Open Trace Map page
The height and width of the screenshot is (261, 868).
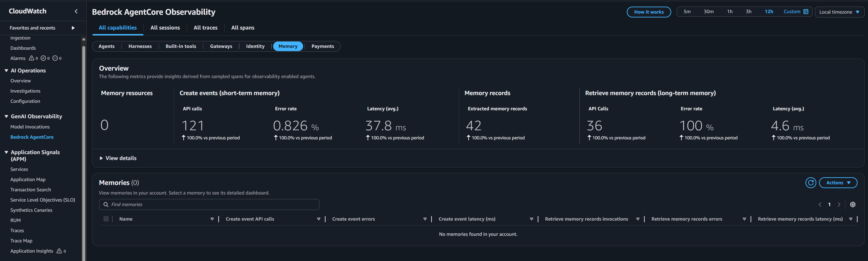pyautogui.click(x=21, y=241)
